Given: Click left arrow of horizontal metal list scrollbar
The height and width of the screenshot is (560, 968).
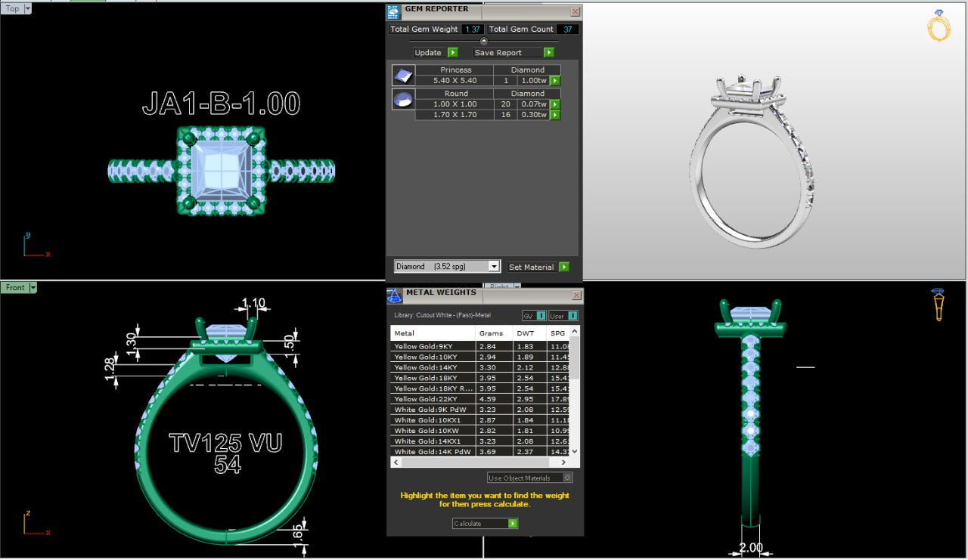Looking at the screenshot, I should tap(396, 461).
